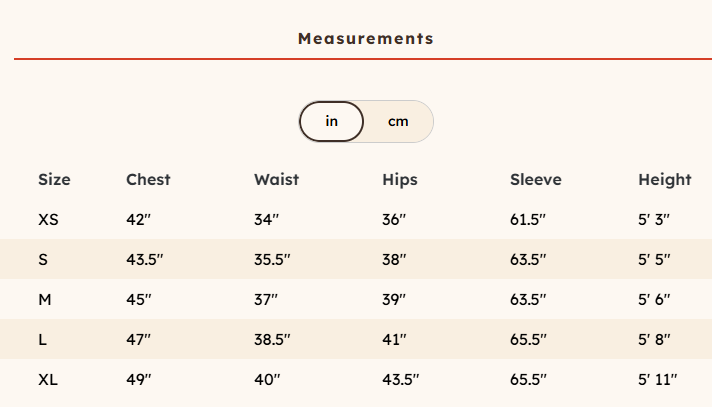Select the S size row label
This screenshot has height=407, width=712.
43,260
